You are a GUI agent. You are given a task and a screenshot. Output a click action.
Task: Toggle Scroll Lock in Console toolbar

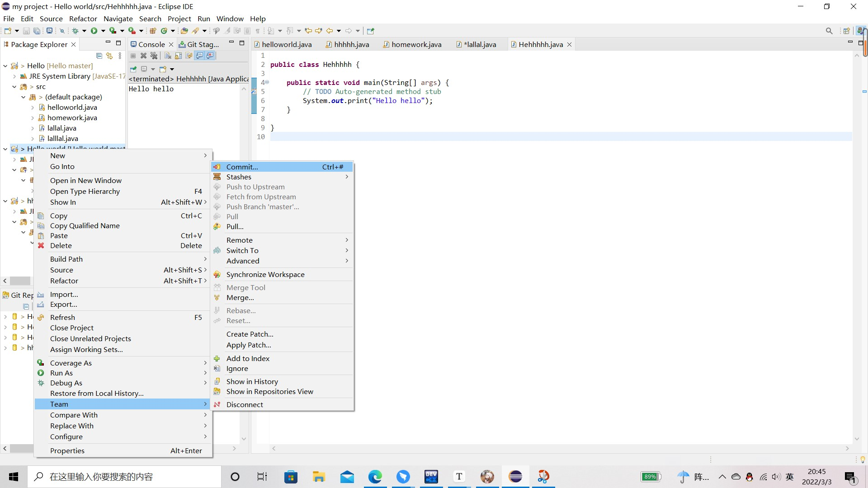coord(178,56)
